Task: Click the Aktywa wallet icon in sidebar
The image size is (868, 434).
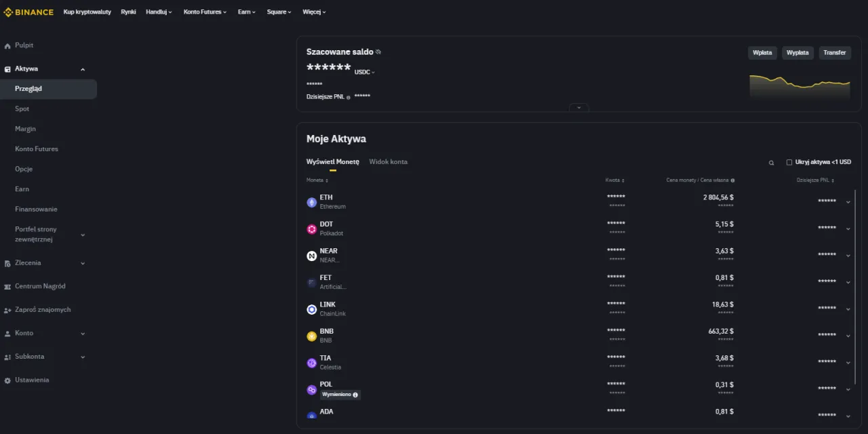Action: [x=7, y=68]
